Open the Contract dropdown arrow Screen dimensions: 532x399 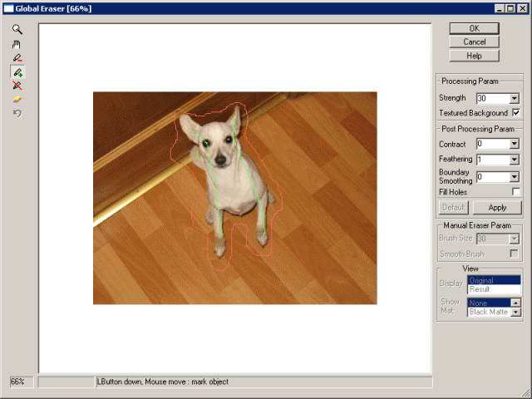[x=514, y=144]
